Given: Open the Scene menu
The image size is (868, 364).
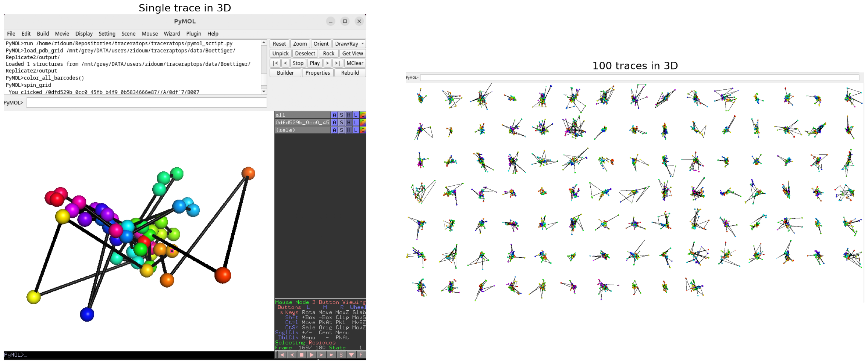Looking at the screenshot, I should [129, 34].
